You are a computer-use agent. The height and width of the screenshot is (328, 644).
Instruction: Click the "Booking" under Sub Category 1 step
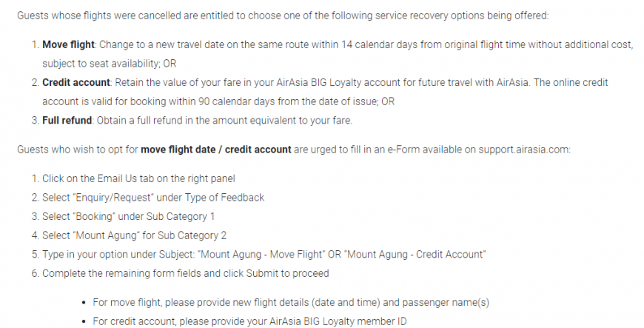point(128,216)
